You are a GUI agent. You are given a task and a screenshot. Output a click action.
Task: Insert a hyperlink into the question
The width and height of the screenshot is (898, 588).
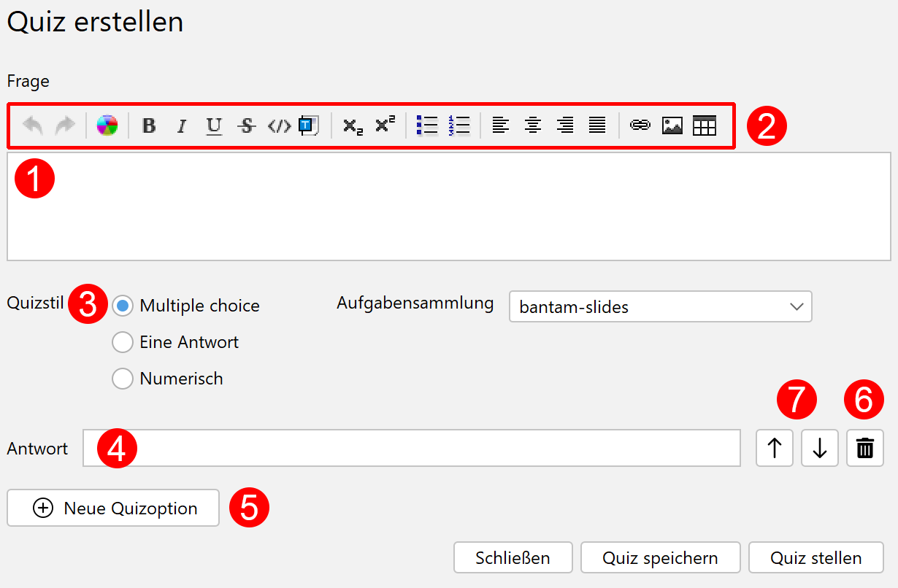pos(640,125)
